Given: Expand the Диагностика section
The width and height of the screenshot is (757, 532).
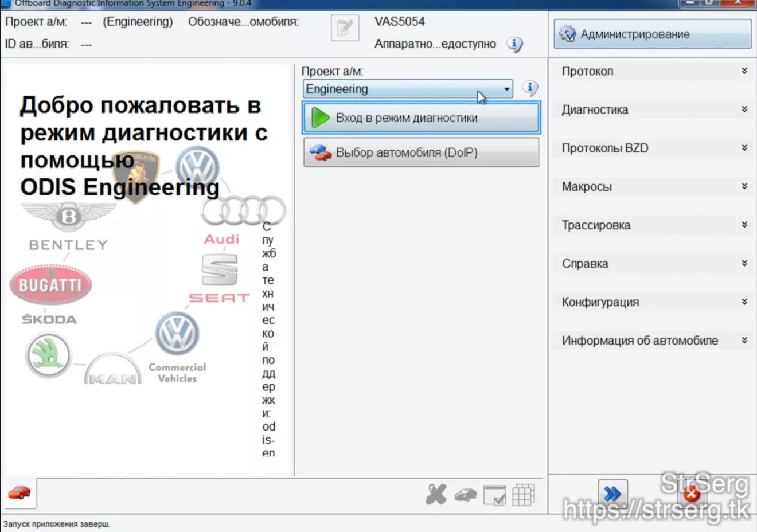Looking at the screenshot, I should point(652,109).
